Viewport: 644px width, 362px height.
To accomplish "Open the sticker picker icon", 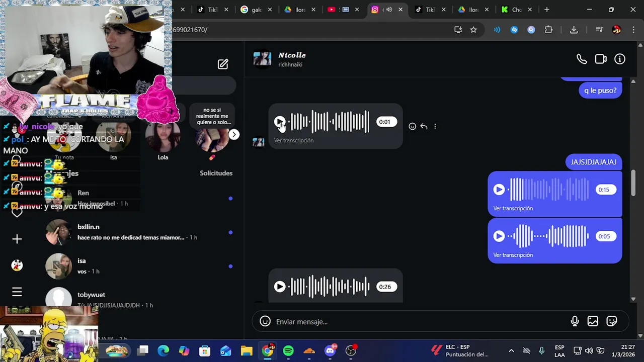I will 612,321.
